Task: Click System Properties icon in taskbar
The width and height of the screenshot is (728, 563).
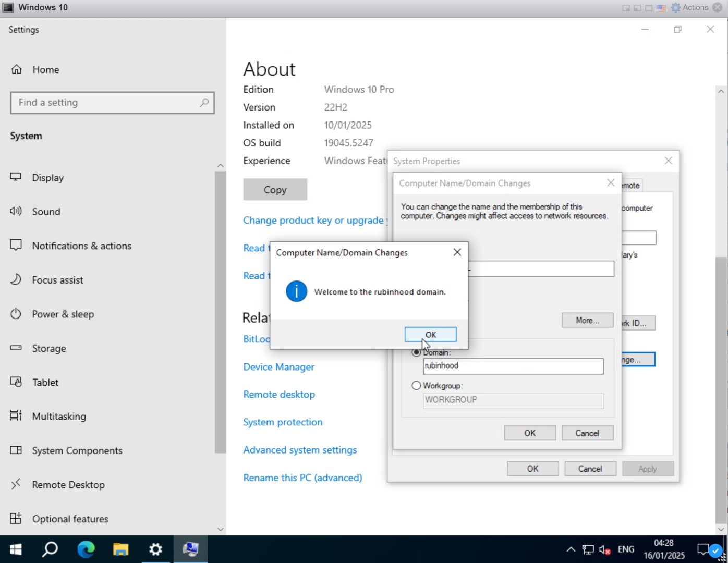Action: [x=190, y=549]
